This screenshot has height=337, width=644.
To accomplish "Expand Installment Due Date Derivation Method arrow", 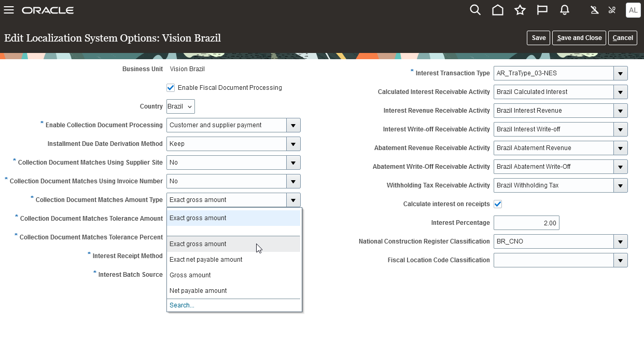I will point(293,144).
